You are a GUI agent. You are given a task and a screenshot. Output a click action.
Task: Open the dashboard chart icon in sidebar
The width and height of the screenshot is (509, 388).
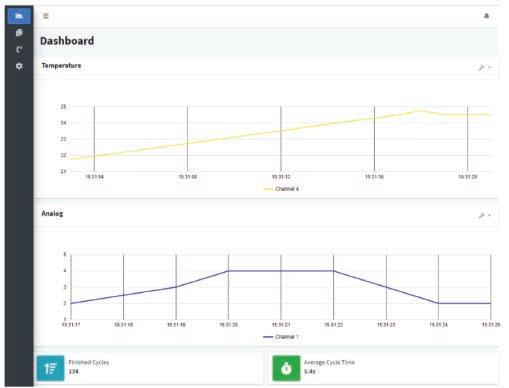pos(19,16)
